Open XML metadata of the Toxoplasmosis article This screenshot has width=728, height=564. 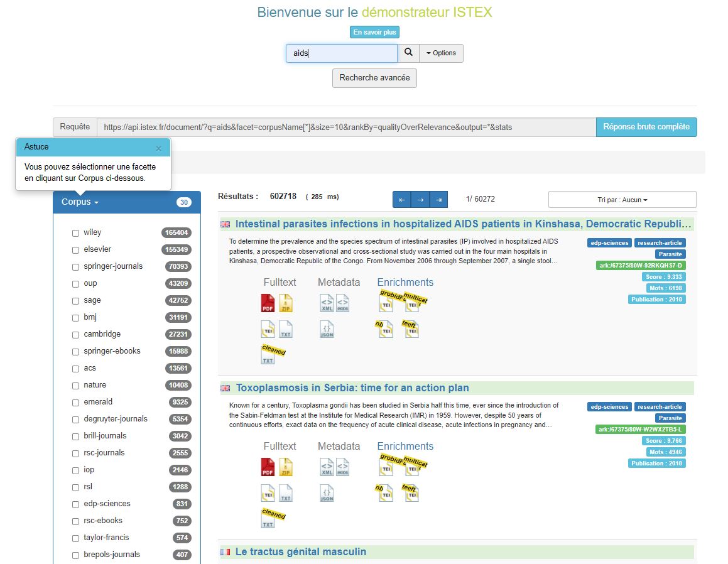pos(327,467)
